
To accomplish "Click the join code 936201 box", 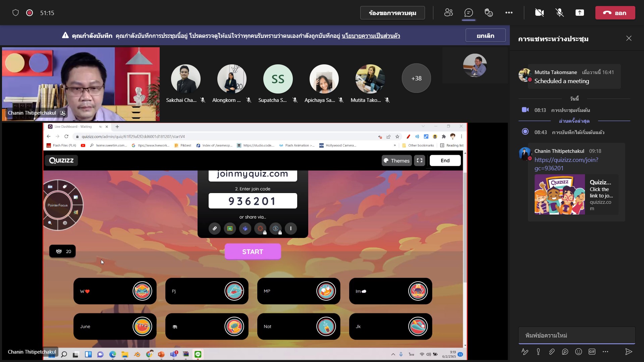I will (253, 201).
